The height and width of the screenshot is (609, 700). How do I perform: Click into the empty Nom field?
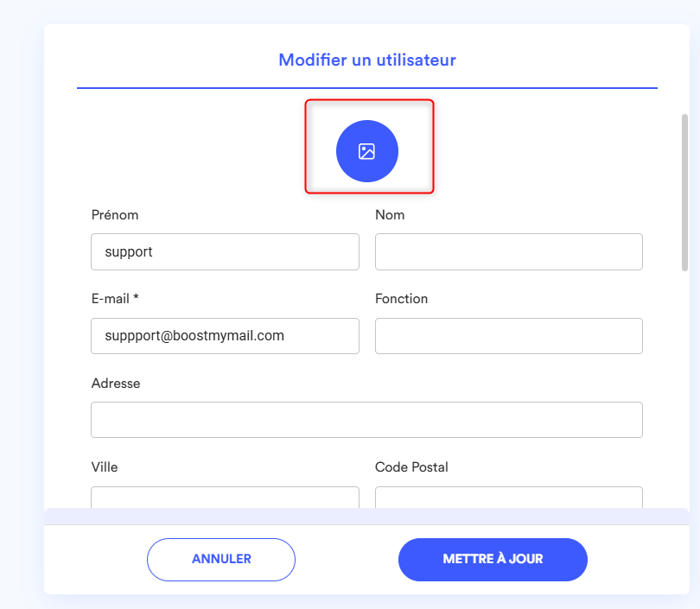point(509,251)
